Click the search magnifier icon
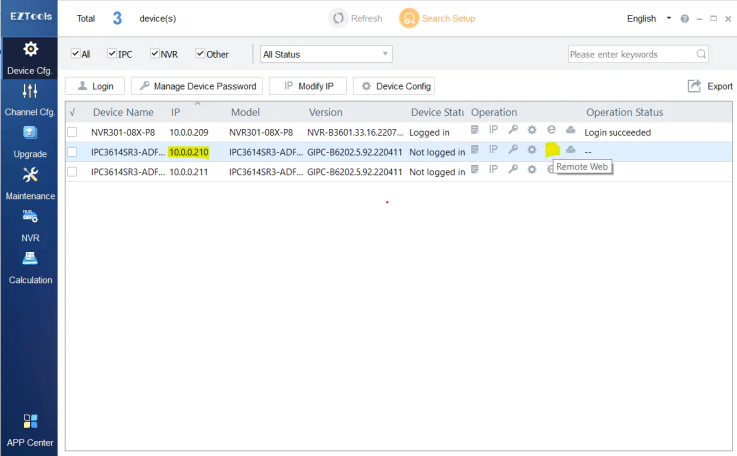The width and height of the screenshot is (737, 456). 701,54
